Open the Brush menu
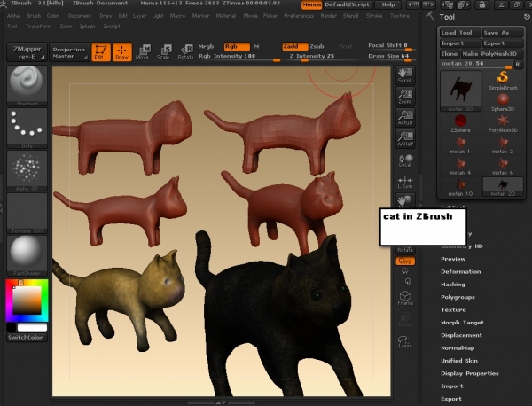The width and height of the screenshot is (532, 406). (34, 16)
